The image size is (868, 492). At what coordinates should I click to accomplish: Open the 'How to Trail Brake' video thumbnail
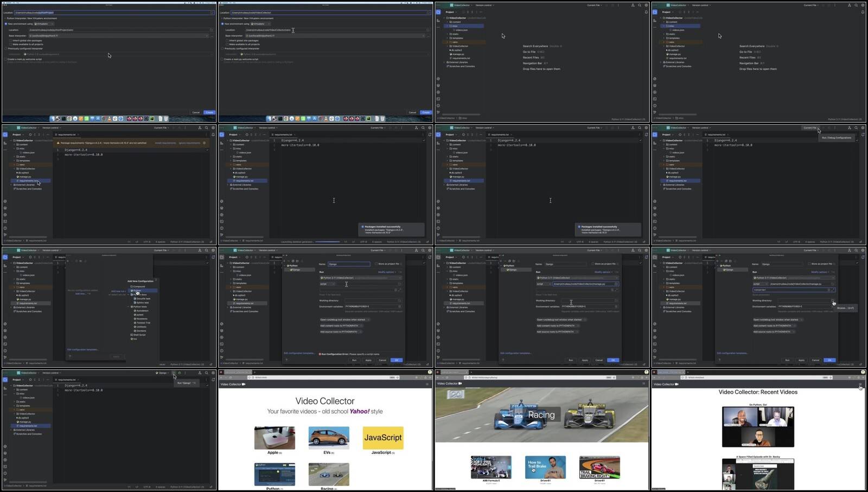tap(545, 467)
